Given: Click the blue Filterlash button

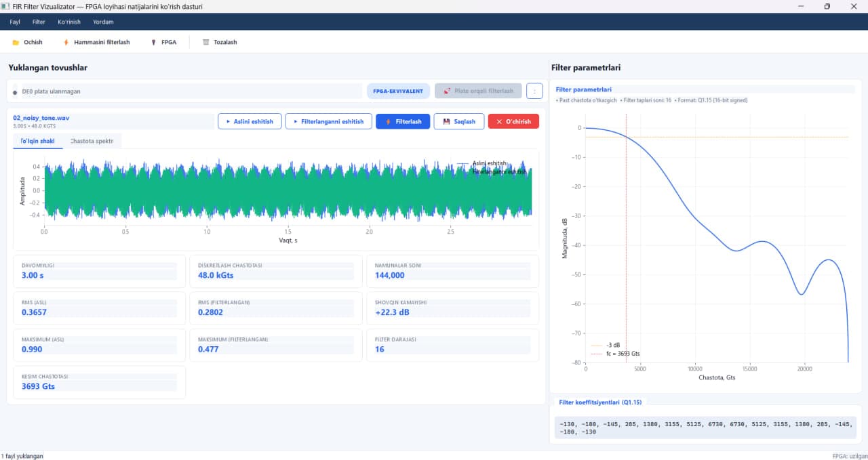Looking at the screenshot, I should [x=403, y=121].
